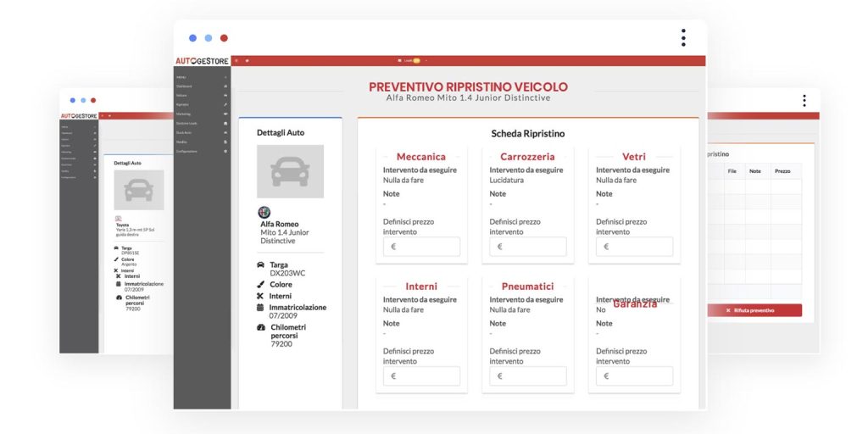
Task: Click the AutoGeStore logo in front window
Action: [x=202, y=61]
